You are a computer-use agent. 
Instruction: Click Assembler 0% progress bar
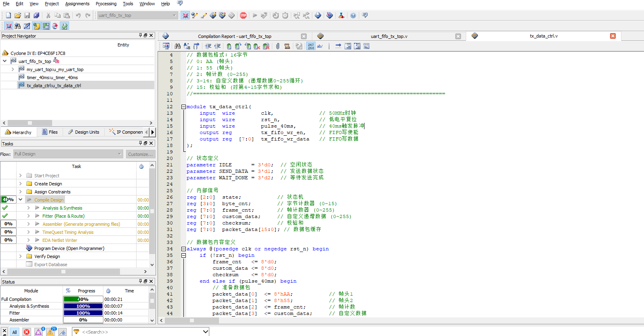[x=83, y=320]
